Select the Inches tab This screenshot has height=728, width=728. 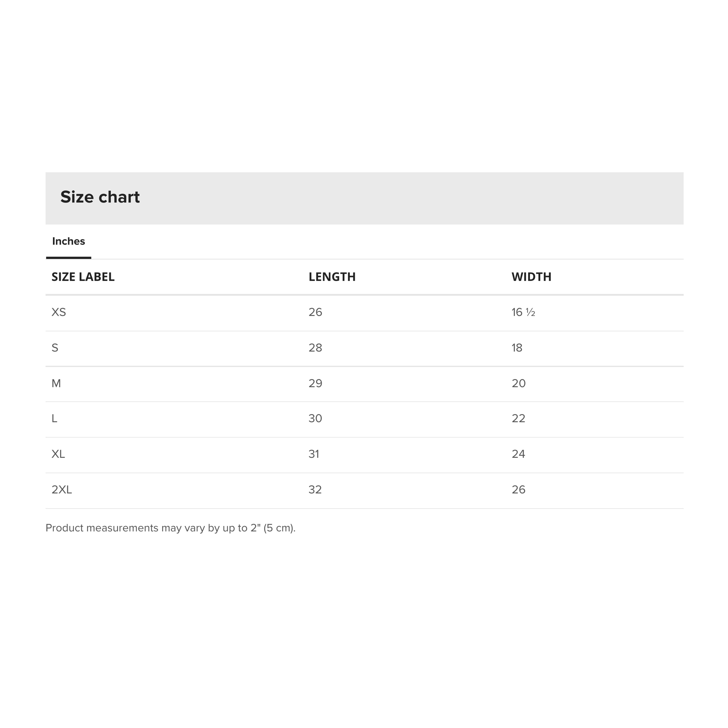tap(69, 241)
